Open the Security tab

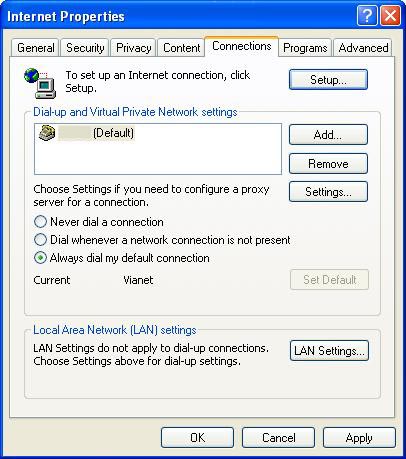click(x=85, y=48)
